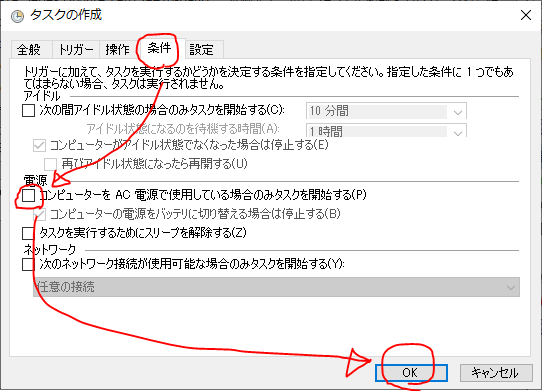Click the 電源 section heading
Screen dimensions: 542x391
[x=35, y=180]
